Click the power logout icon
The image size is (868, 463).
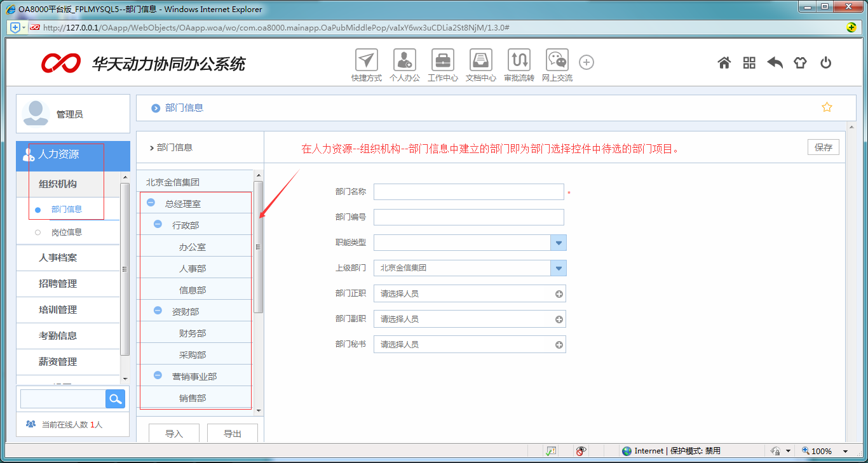point(825,63)
